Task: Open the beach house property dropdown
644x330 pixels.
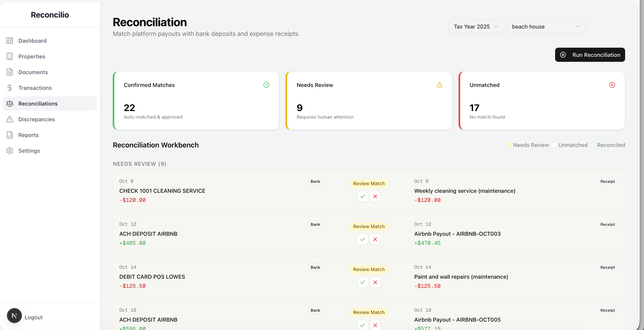Action: pos(546,26)
